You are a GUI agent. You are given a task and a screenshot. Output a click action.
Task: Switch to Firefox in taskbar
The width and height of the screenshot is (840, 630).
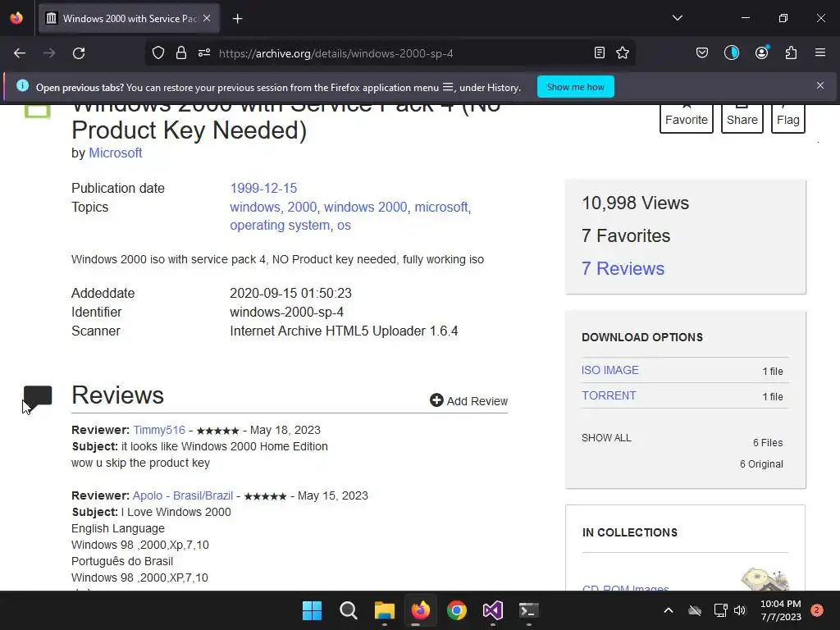click(421, 610)
